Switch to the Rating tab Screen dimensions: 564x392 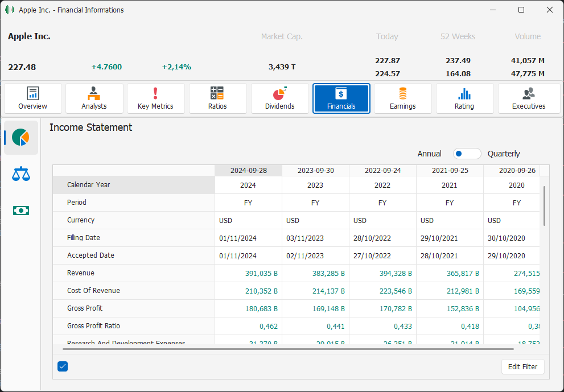click(x=464, y=98)
